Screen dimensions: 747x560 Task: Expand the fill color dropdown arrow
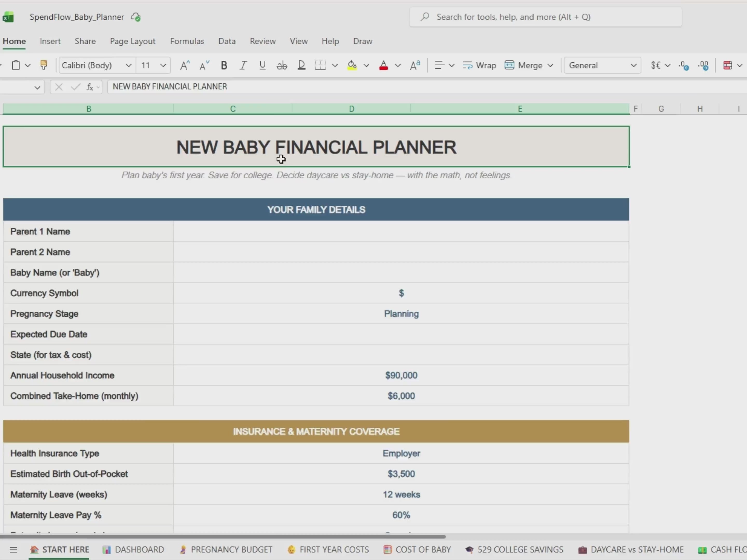[x=366, y=65]
